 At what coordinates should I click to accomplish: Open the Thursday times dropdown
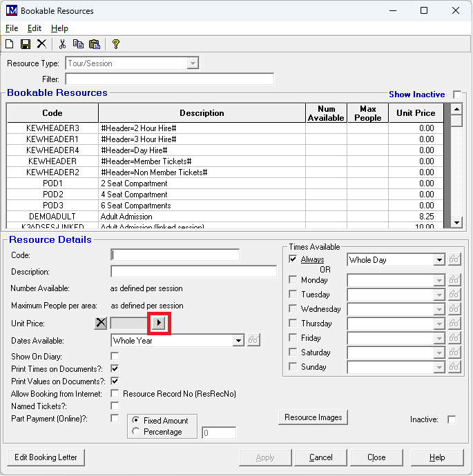coord(439,324)
